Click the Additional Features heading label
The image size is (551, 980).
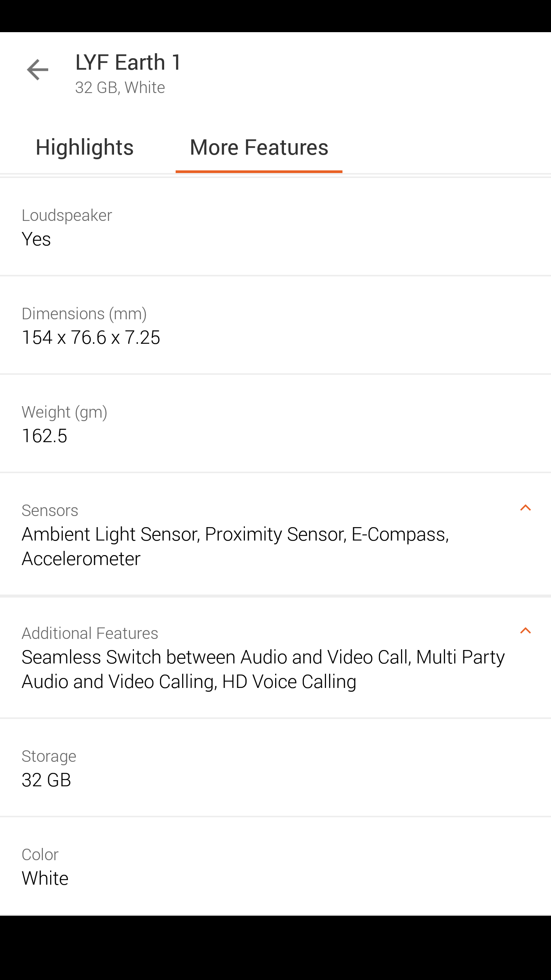[x=90, y=634]
